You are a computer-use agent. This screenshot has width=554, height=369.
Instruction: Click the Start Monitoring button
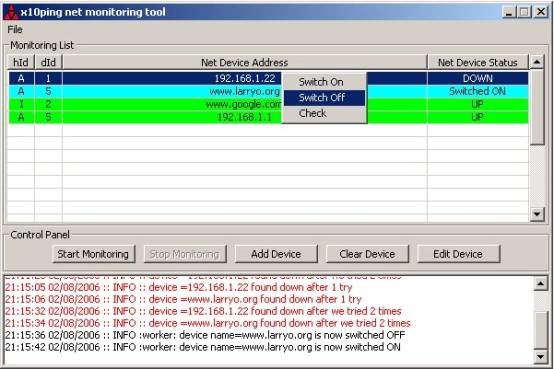[x=94, y=254]
